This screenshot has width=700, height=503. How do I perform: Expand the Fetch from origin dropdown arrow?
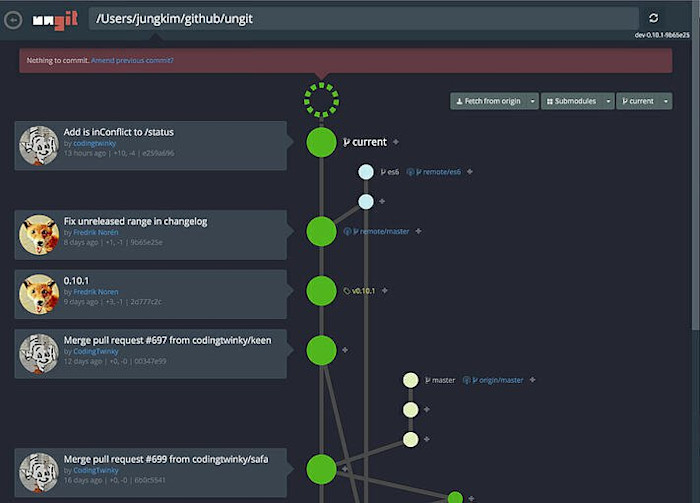click(x=533, y=101)
